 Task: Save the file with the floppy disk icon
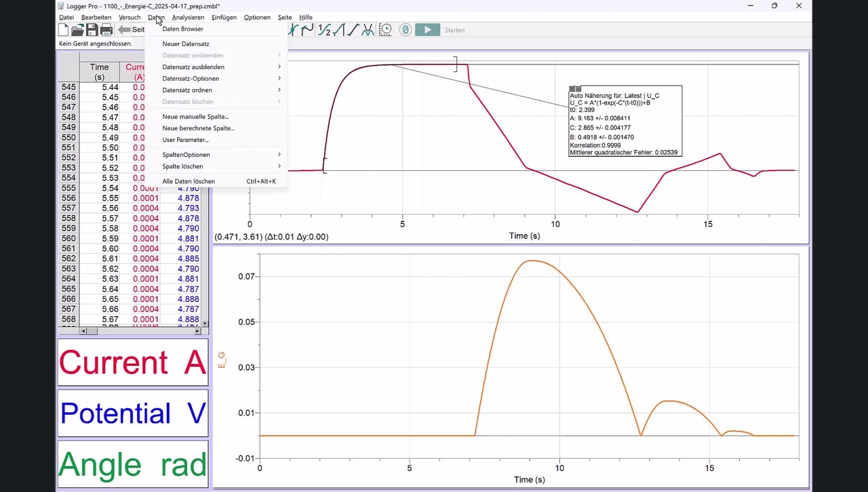(92, 30)
